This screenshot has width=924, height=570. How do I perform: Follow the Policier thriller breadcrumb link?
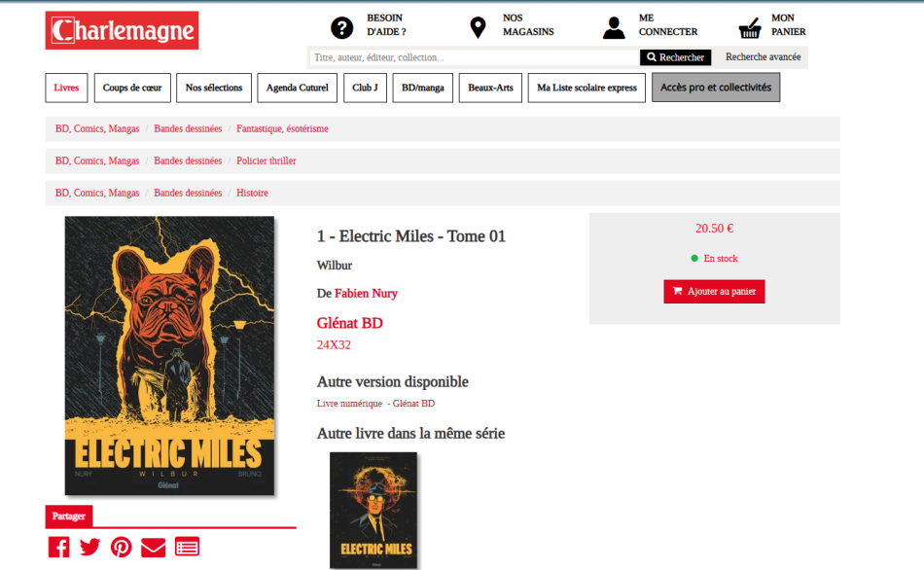[x=267, y=160]
